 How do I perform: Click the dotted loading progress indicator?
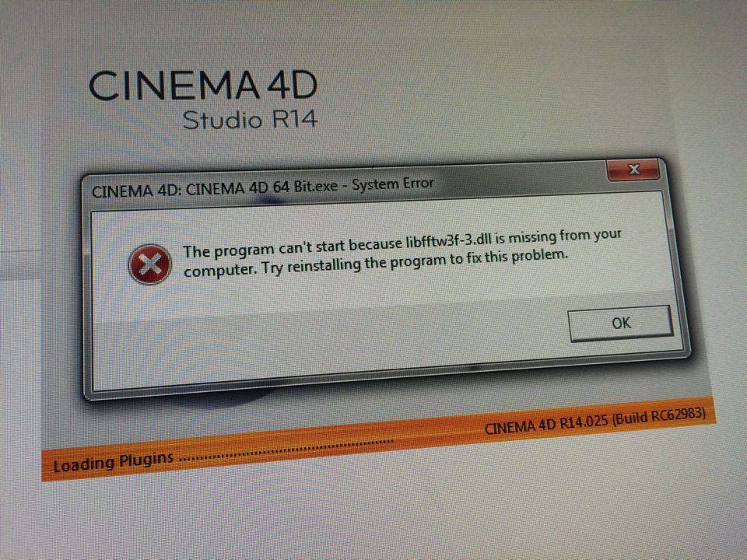click(287, 450)
